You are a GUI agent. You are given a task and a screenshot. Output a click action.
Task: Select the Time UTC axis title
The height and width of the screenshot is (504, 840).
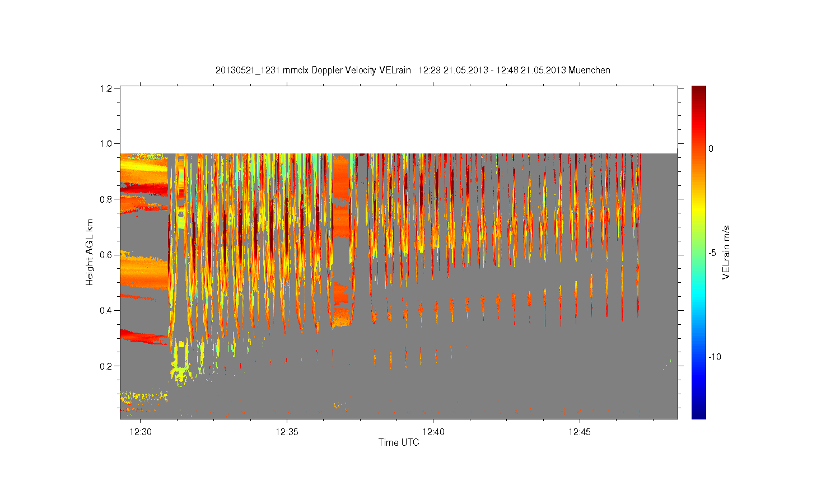pos(399,442)
